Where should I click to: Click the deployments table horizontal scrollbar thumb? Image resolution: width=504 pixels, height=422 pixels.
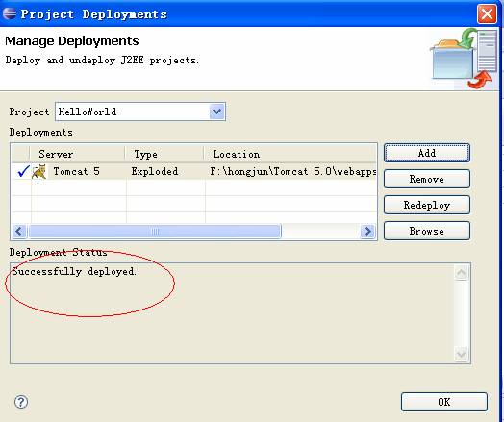[155, 232]
